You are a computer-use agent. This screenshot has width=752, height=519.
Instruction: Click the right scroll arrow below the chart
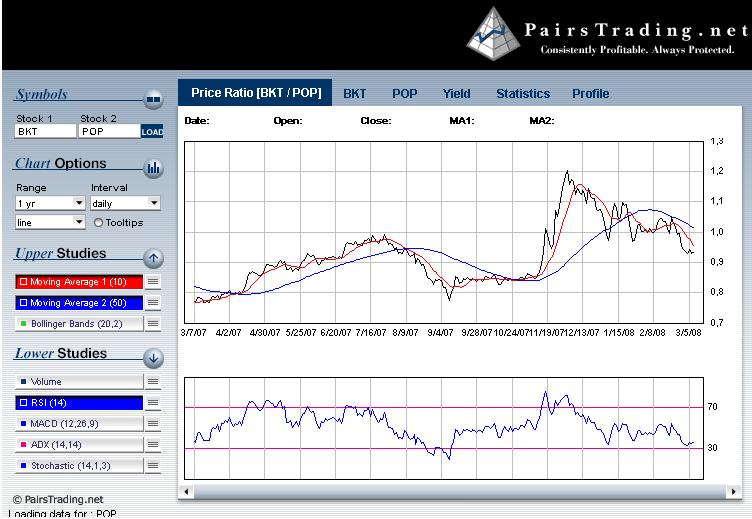[x=733, y=491]
